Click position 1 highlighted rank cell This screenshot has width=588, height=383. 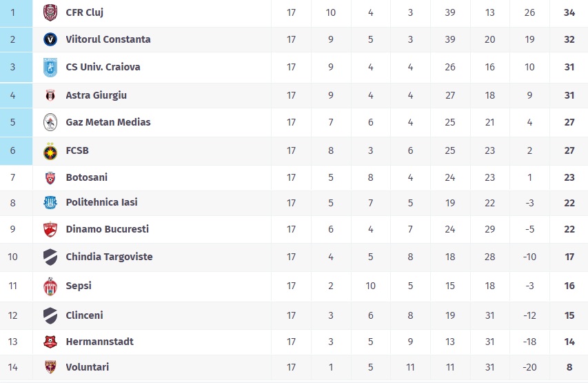pos(16,12)
